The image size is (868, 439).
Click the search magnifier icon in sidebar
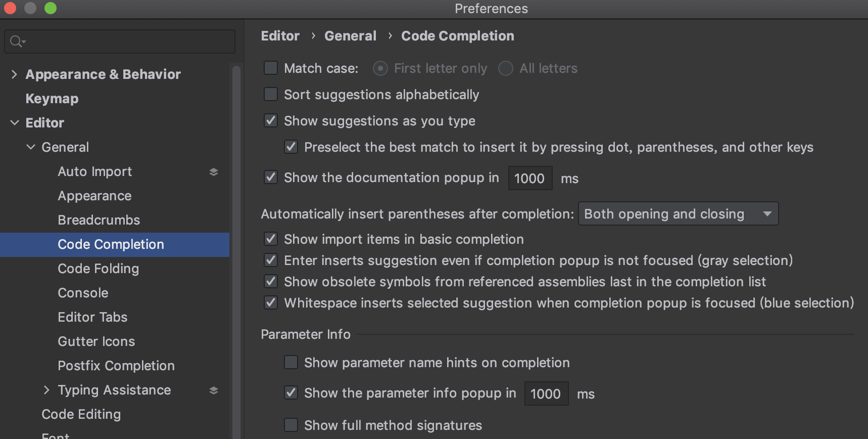tap(17, 41)
